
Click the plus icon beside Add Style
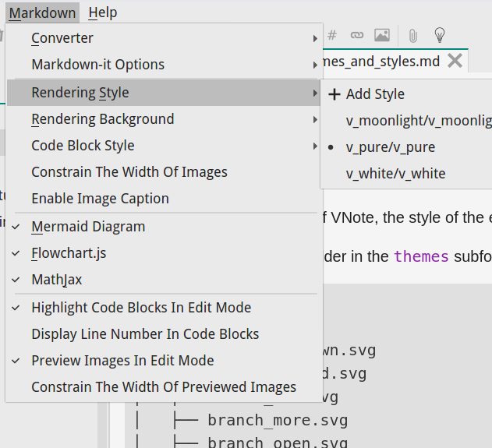click(x=334, y=94)
